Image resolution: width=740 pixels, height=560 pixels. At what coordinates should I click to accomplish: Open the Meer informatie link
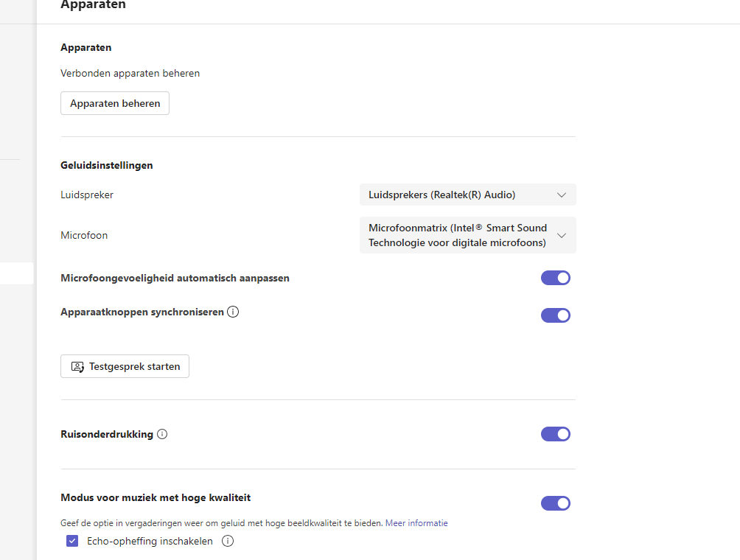tap(416, 523)
